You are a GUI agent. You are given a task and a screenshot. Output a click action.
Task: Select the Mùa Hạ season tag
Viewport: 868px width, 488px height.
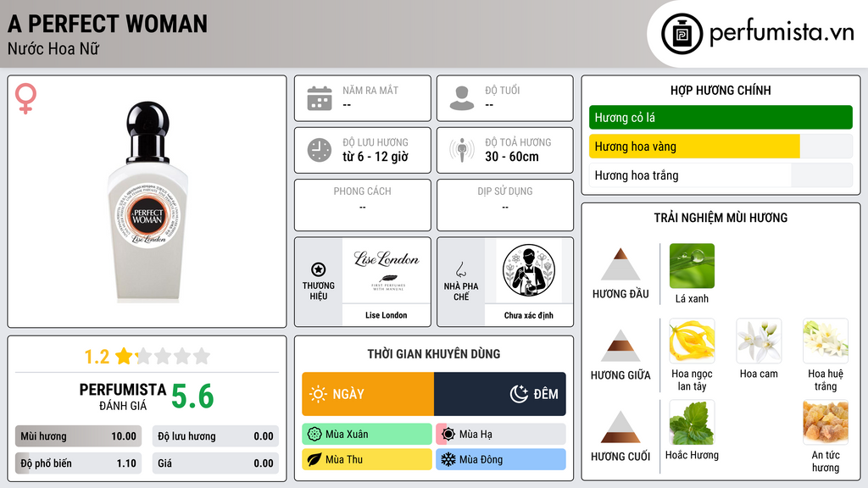(501, 435)
